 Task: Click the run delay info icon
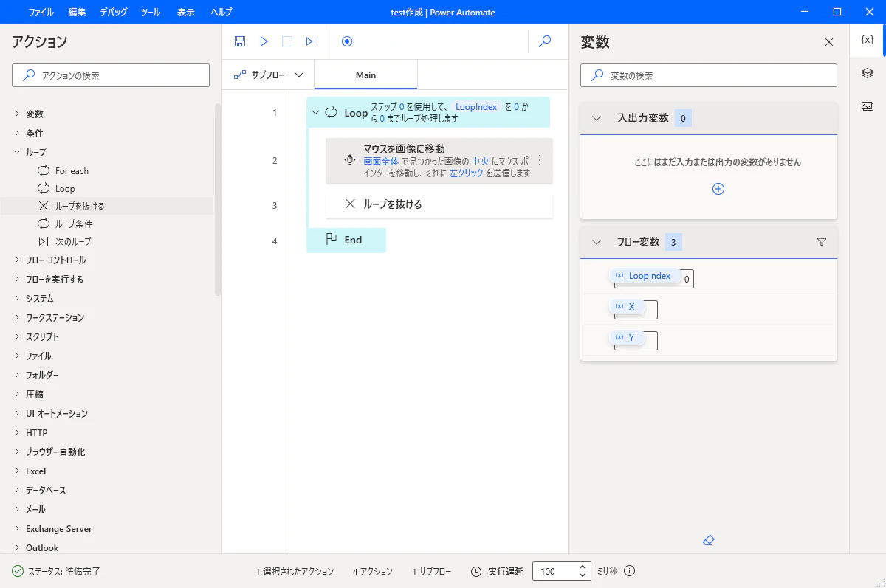pos(630,571)
